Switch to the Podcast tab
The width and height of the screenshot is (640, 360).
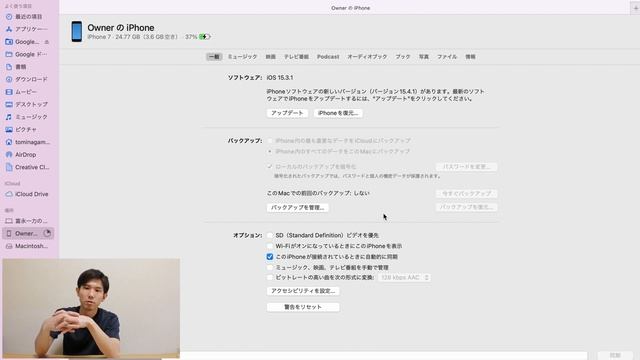(328, 57)
